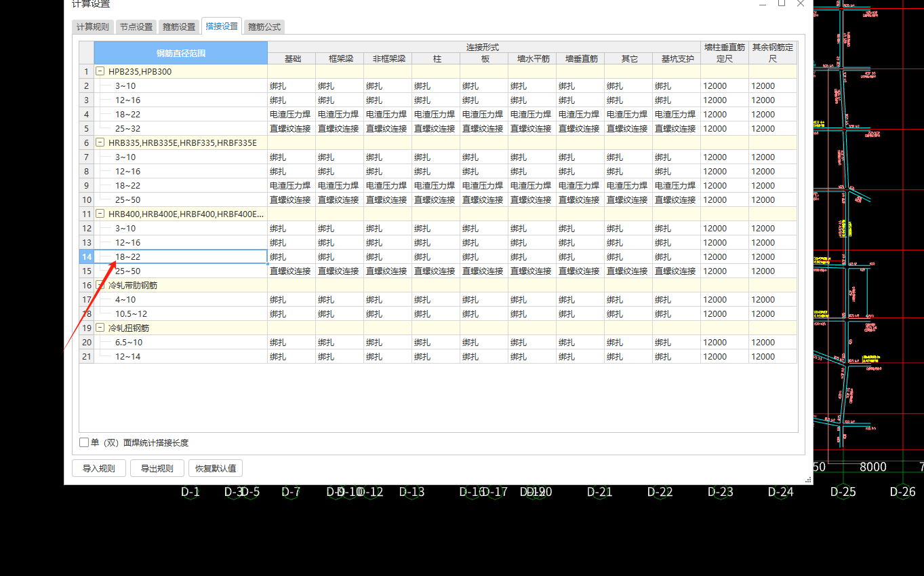The image size is (924, 576).
Task: Click the D-21 axis label in drawing
Action: (599, 492)
